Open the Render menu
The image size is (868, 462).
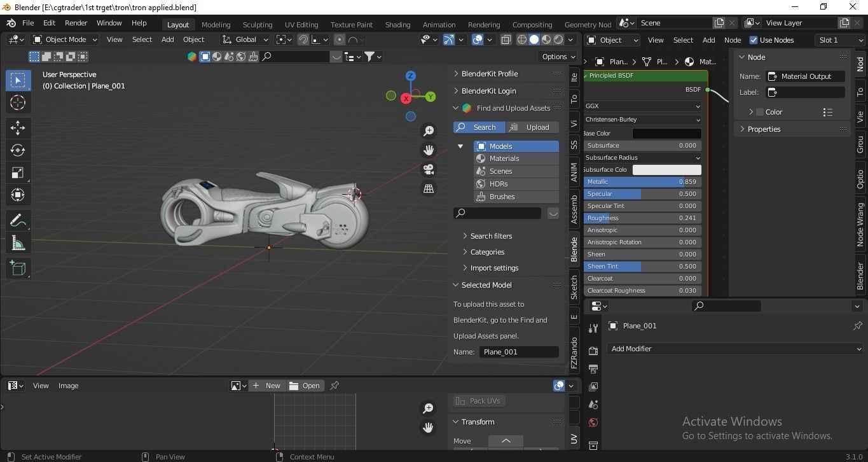(x=76, y=23)
